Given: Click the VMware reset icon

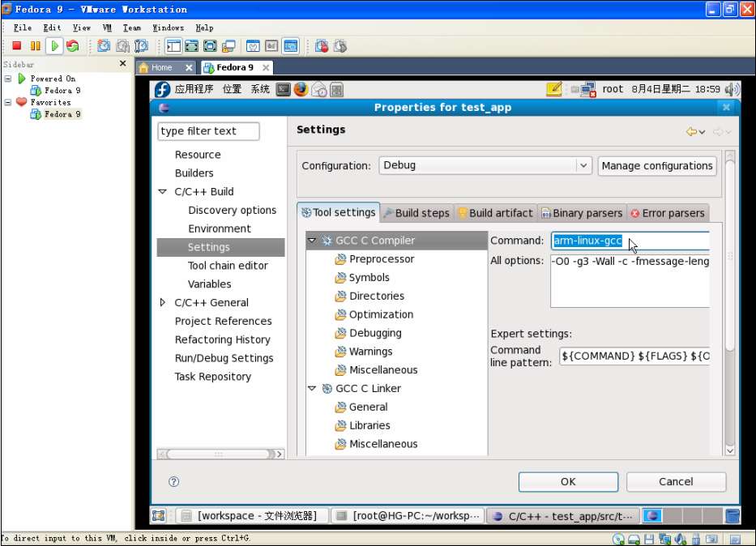Looking at the screenshot, I should click(73, 46).
